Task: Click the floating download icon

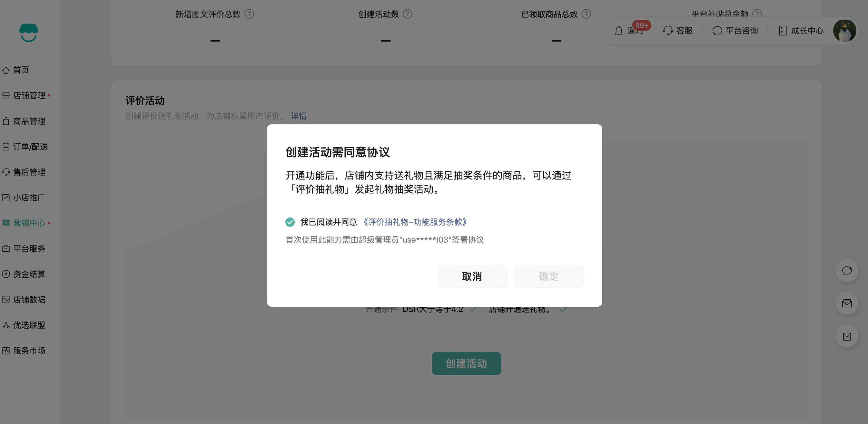Action: [846, 335]
